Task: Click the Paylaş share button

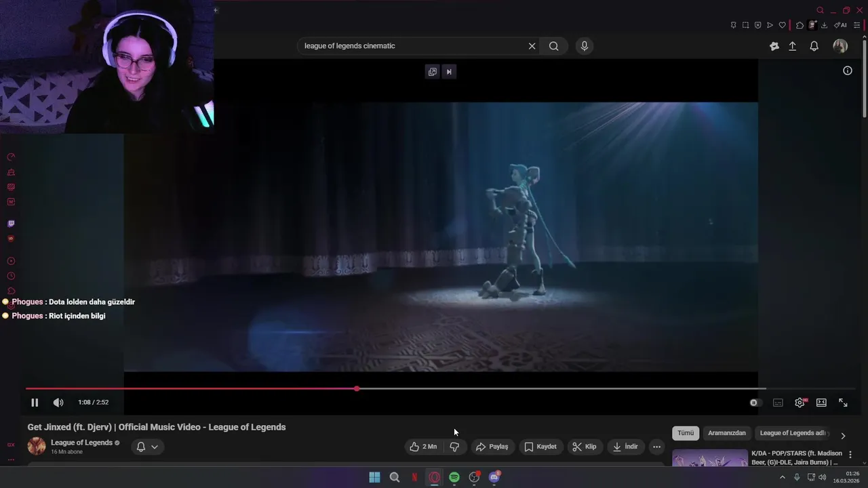Action: (x=492, y=447)
